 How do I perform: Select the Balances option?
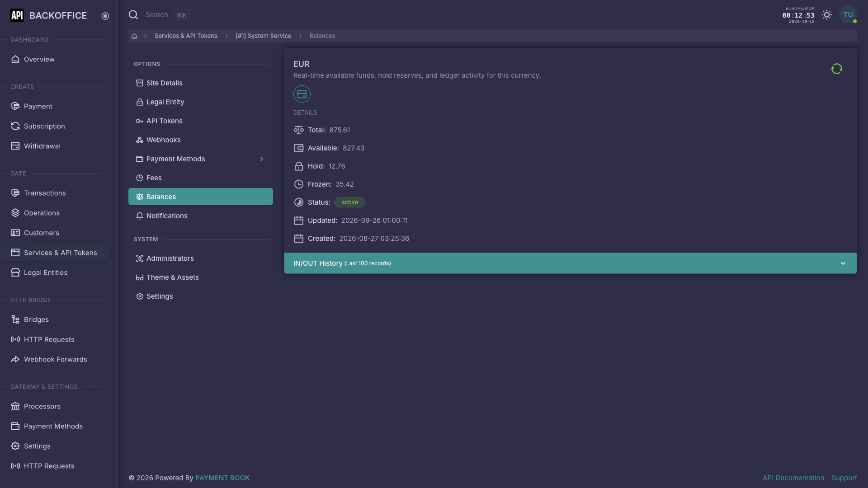pyautogui.click(x=201, y=197)
